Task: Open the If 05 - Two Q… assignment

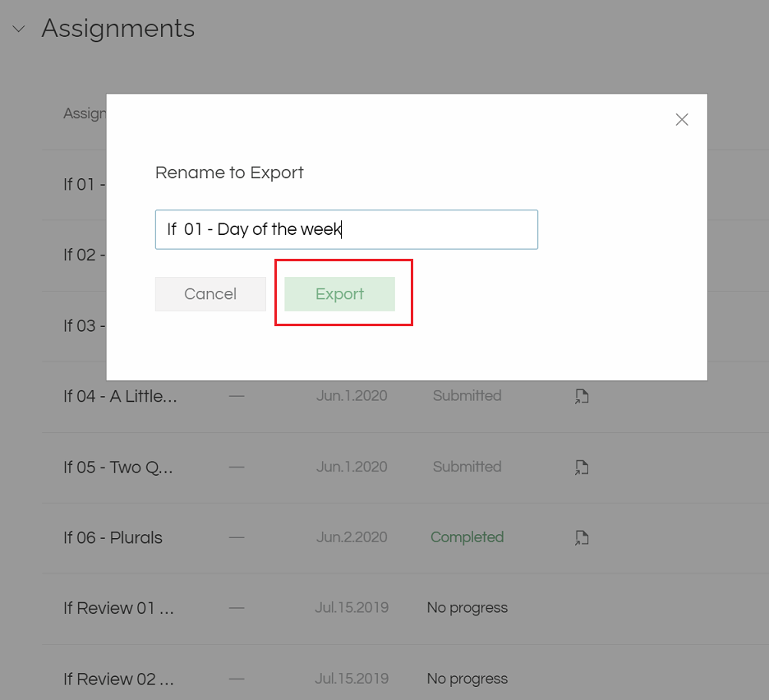Action: [117, 467]
